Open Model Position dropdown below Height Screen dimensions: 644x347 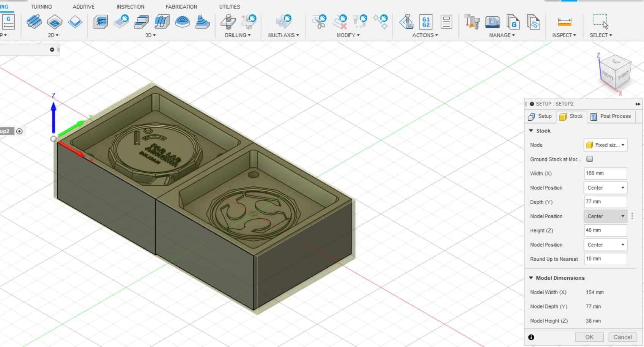point(605,245)
